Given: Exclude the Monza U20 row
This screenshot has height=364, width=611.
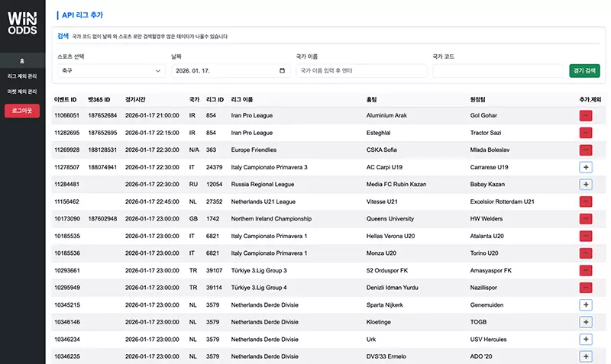Looking at the screenshot, I should [585, 253].
